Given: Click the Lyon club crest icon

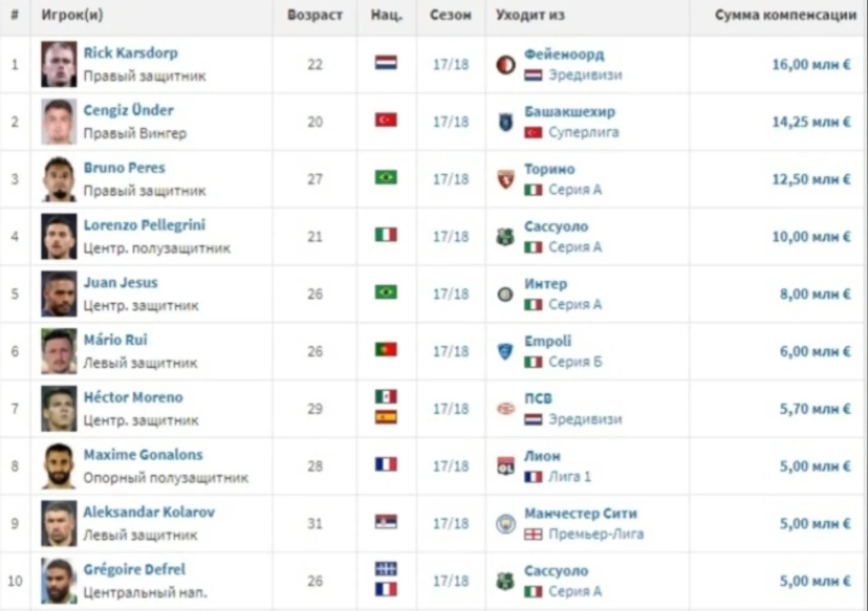Looking at the screenshot, I should pos(505,466).
